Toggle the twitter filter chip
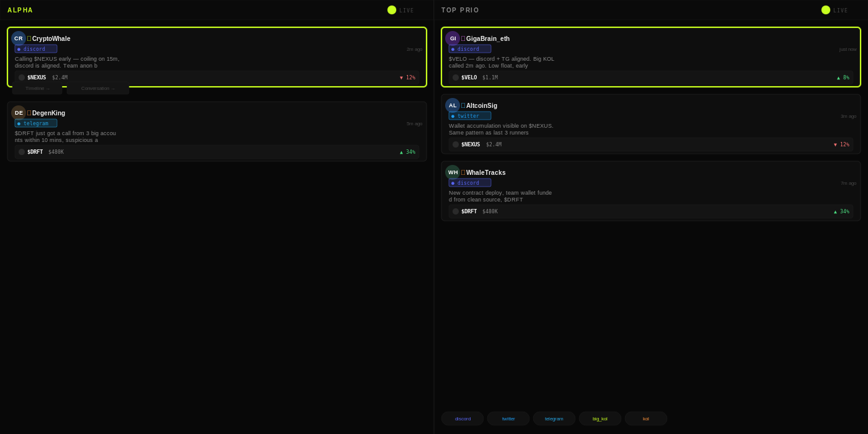This screenshot has height=434, width=868. click(x=508, y=418)
